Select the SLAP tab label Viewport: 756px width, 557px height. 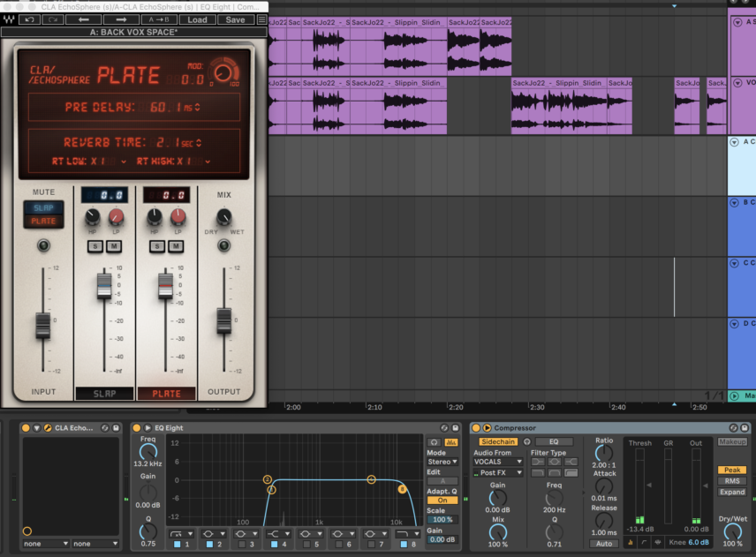pos(104,394)
